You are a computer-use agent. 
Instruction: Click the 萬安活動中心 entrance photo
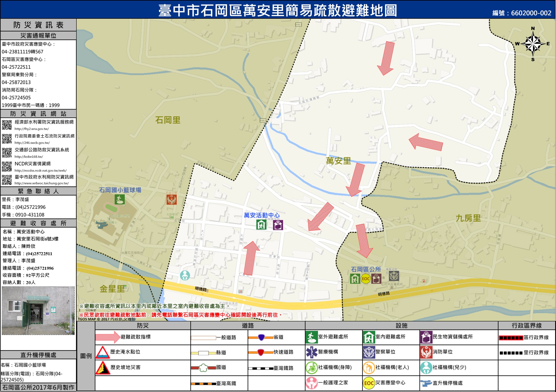tap(38, 310)
